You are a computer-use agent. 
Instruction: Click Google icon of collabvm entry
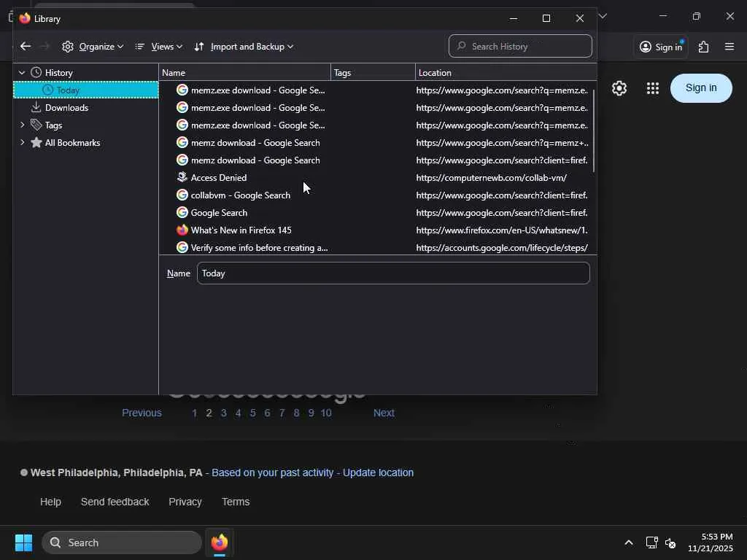tap(182, 195)
